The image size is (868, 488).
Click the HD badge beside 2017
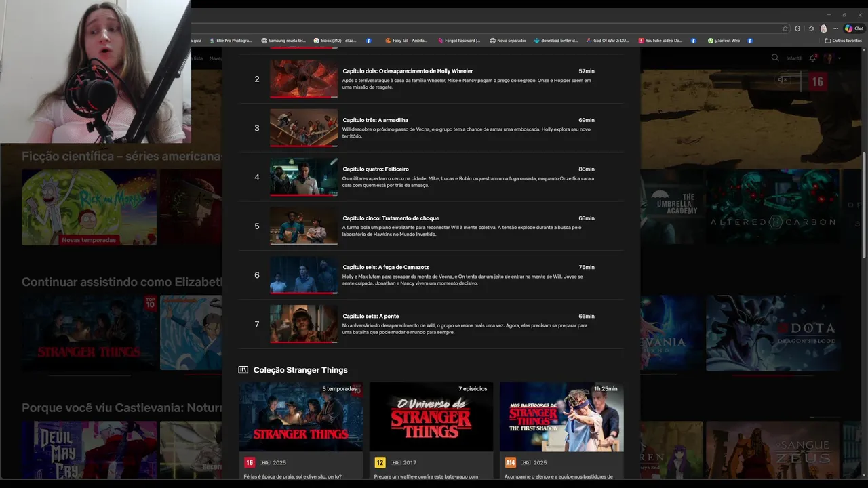coord(395,462)
